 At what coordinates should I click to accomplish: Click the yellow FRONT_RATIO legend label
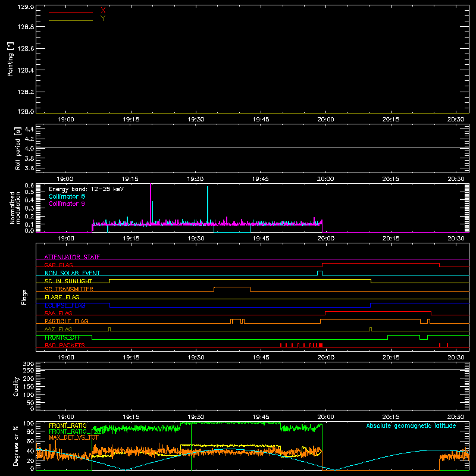pyautogui.click(x=68, y=425)
